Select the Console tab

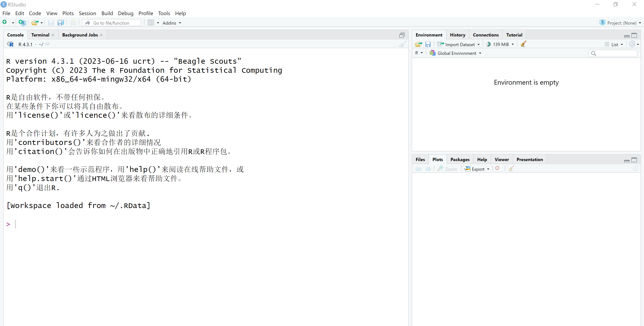(x=16, y=35)
